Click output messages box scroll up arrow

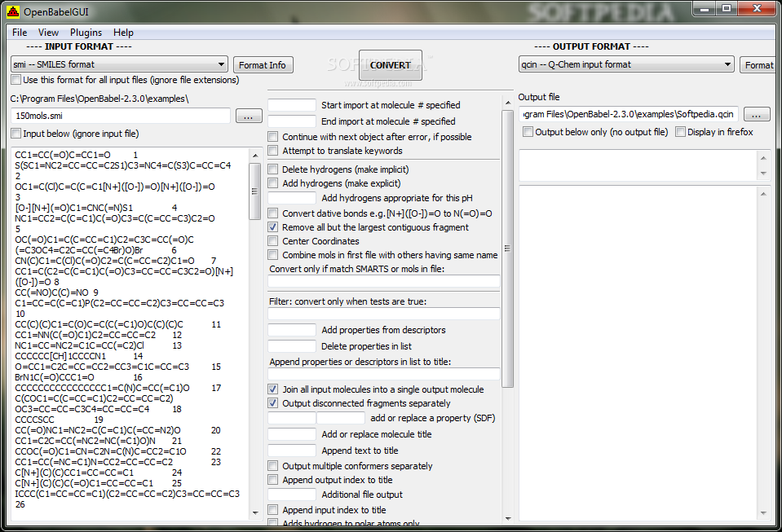pos(763,158)
